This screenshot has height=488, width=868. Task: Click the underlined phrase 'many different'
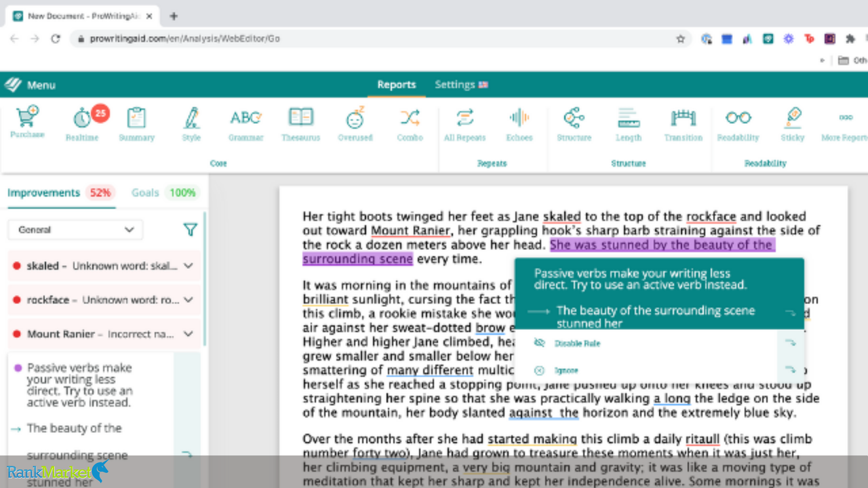click(430, 370)
